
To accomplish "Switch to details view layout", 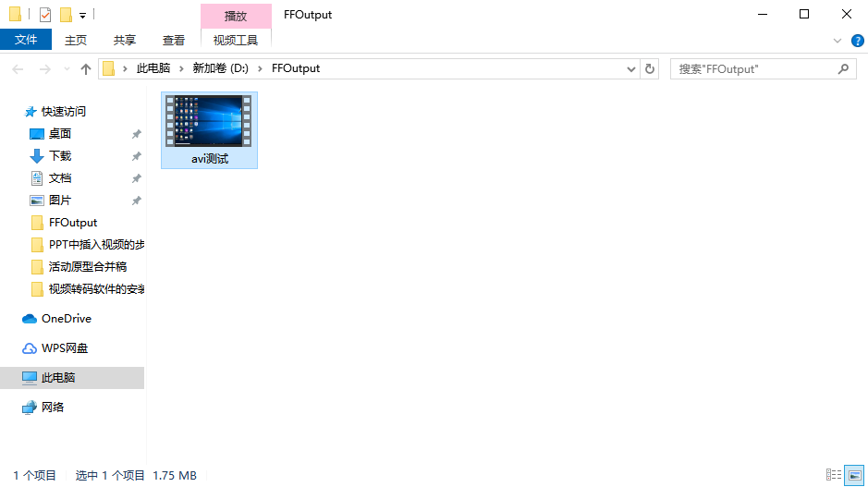I will coord(833,475).
